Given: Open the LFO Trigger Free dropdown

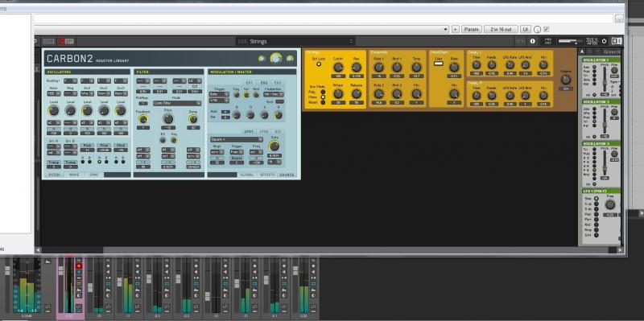Looking at the screenshot, I should (236, 152).
